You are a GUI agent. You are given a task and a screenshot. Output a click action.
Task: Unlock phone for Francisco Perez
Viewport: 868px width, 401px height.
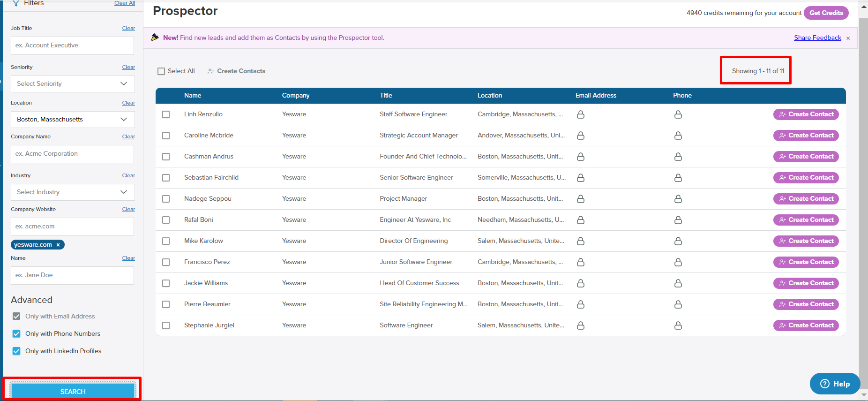(678, 262)
